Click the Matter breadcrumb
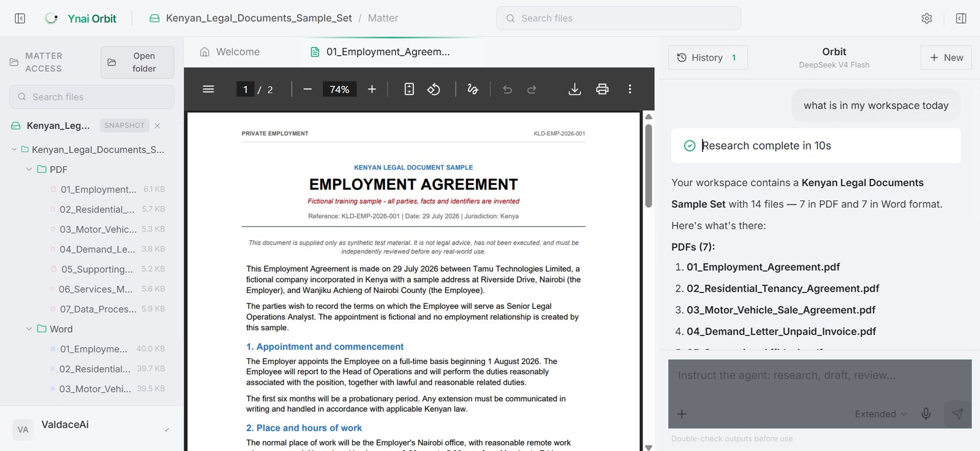Screen dimensions: 980x451 (383, 18)
